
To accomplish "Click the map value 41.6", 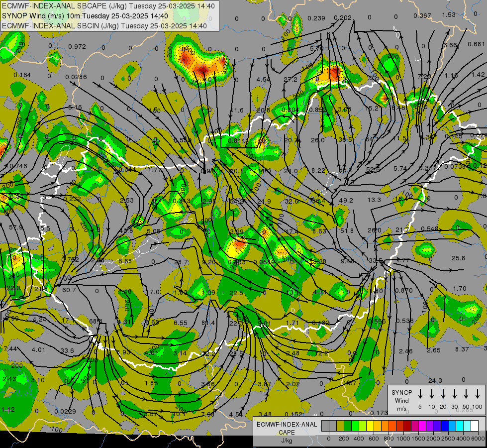I will [x=237, y=110].
